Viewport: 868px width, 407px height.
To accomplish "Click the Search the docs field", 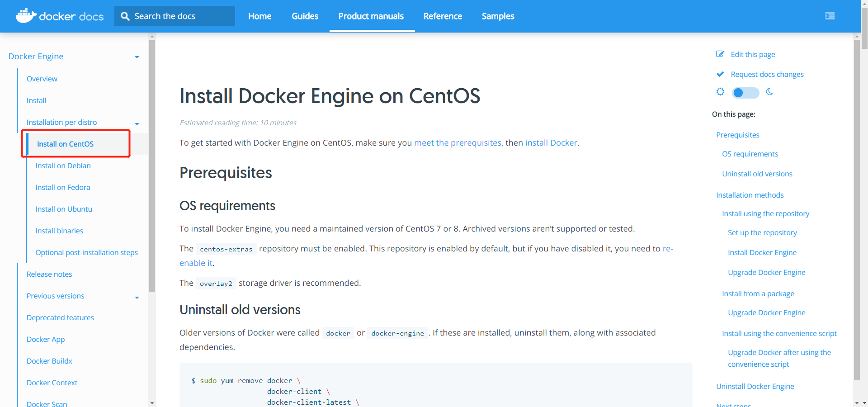I will [x=181, y=16].
